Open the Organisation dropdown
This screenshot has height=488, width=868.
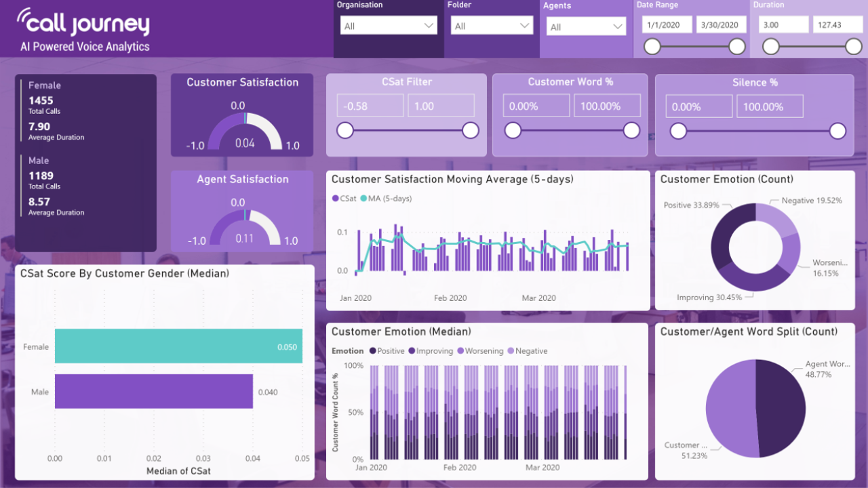click(x=389, y=26)
